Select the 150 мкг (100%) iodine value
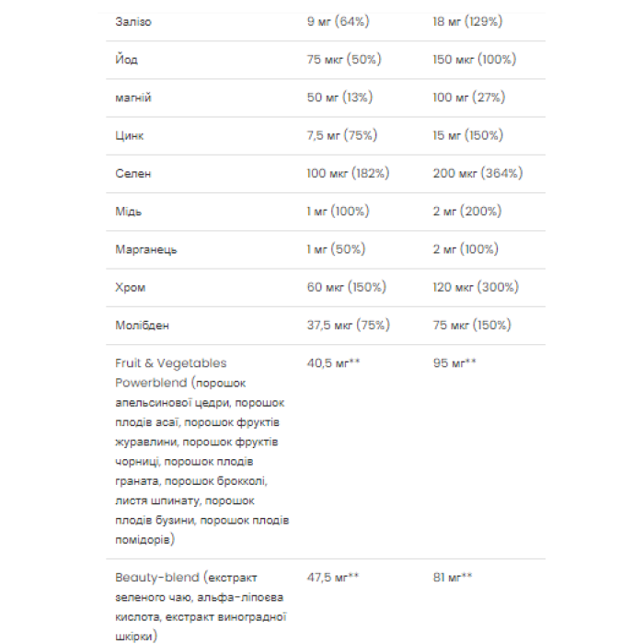The width and height of the screenshot is (644, 644). (475, 59)
